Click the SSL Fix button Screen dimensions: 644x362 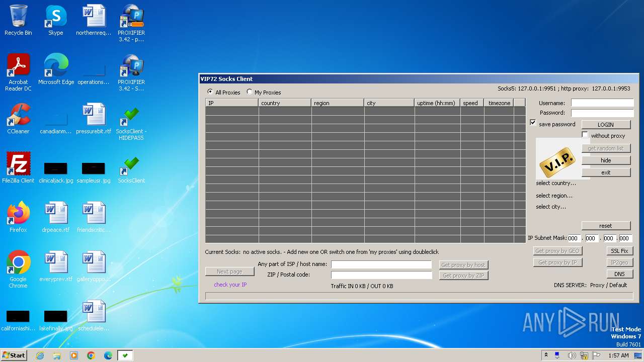619,251
